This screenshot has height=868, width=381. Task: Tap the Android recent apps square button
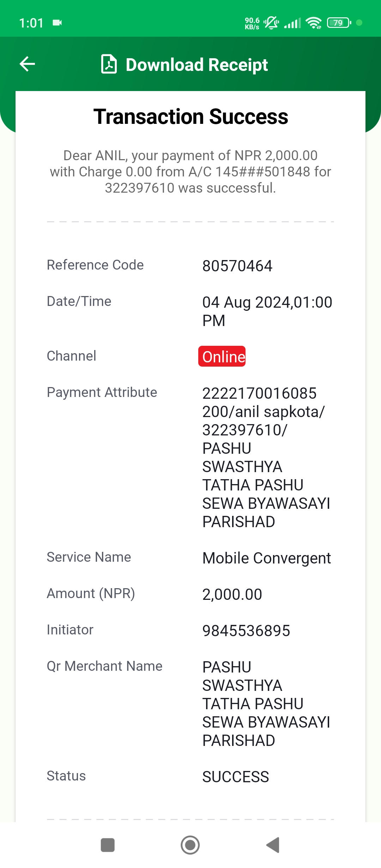[108, 845]
